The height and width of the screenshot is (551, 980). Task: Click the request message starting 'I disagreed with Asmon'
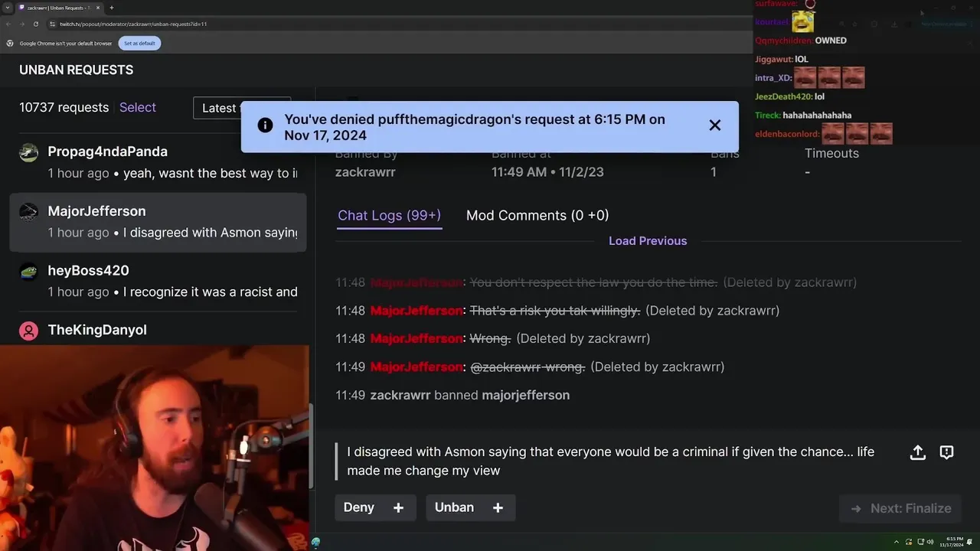610,461
